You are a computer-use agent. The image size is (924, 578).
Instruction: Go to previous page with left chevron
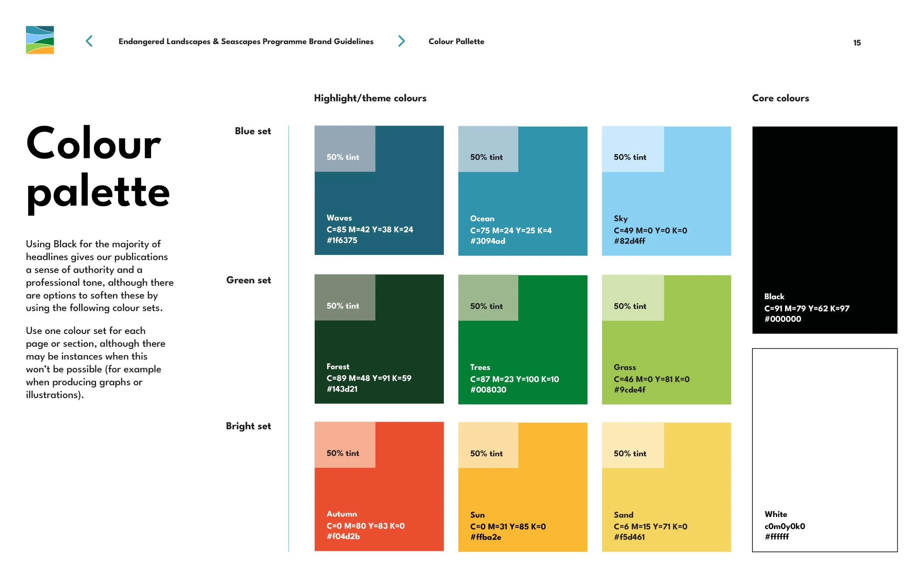pyautogui.click(x=89, y=41)
